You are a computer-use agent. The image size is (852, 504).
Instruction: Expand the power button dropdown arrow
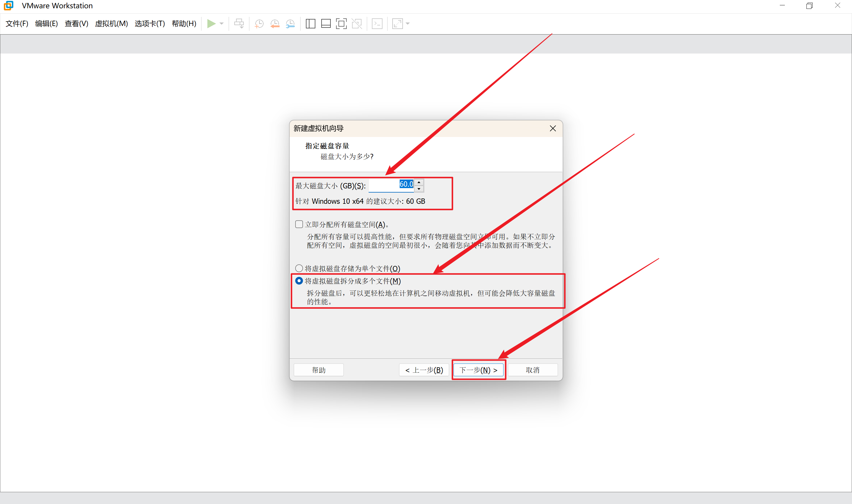click(x=222, y=23)
